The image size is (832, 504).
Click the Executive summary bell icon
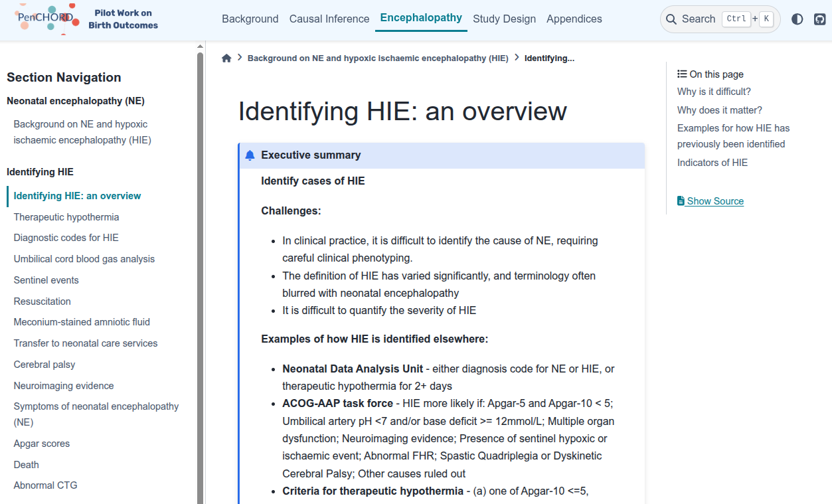pos(250,155)
